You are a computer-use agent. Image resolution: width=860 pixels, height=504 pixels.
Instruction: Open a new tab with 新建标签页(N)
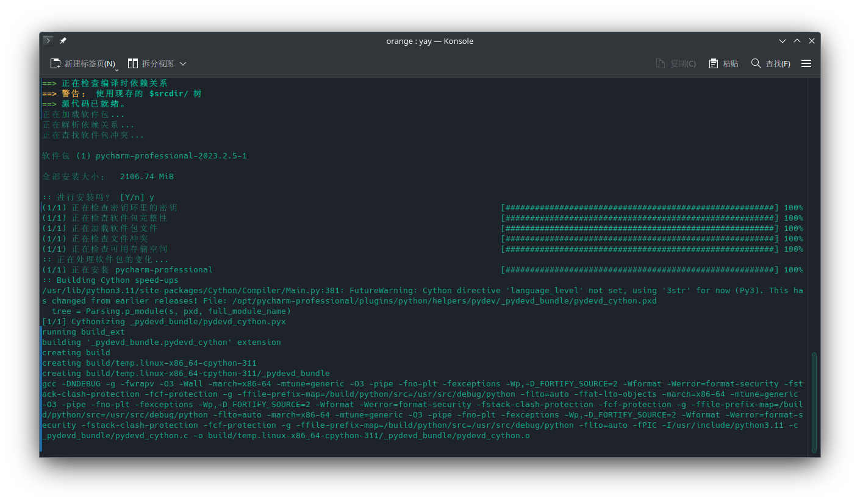[83, 63]
